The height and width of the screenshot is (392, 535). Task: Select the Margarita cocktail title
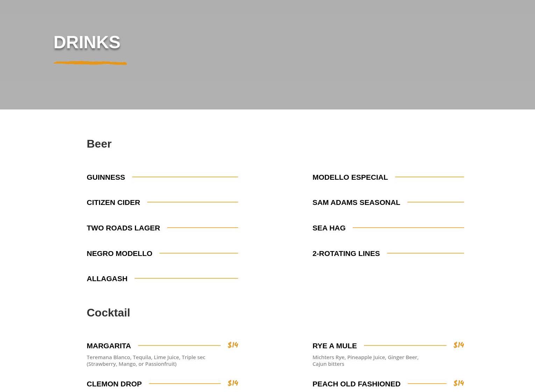[109, 346]
